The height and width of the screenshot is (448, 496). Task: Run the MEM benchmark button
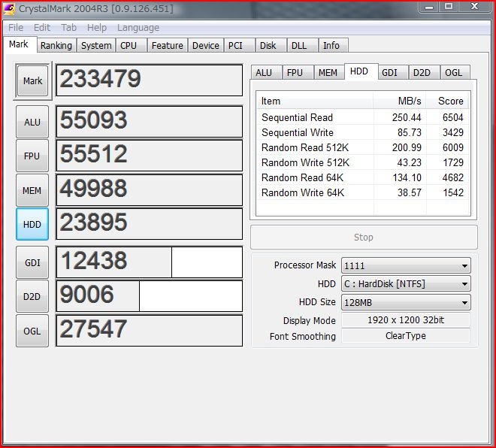(x=32, y=190)
